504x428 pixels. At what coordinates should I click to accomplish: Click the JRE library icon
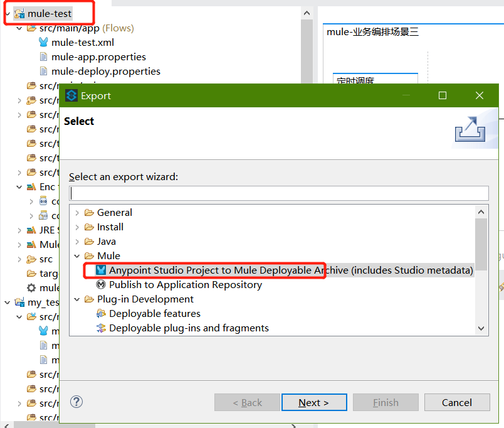point(31,230)
